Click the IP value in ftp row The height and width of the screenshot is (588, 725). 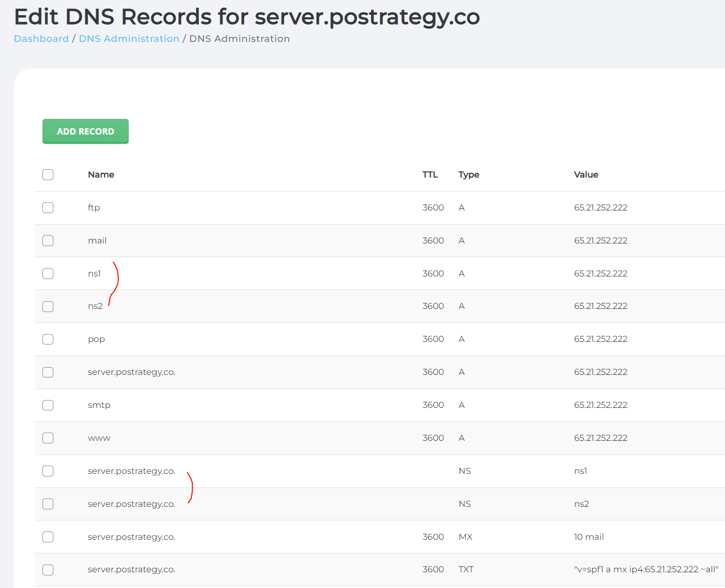tap(600, 207)
